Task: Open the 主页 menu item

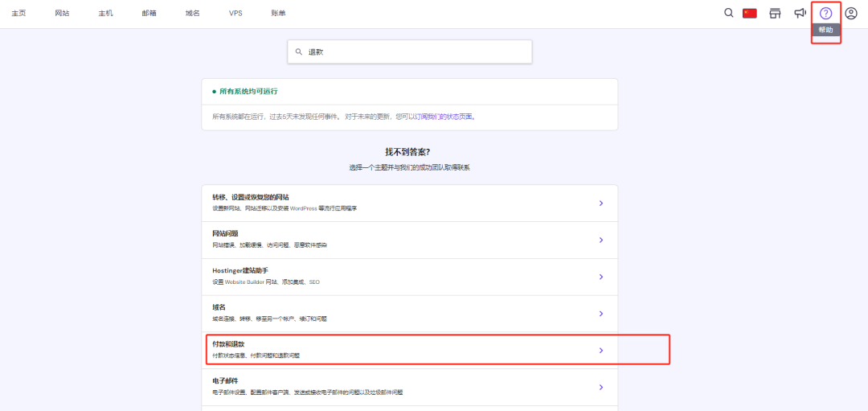Action: (x=18, y=14)
